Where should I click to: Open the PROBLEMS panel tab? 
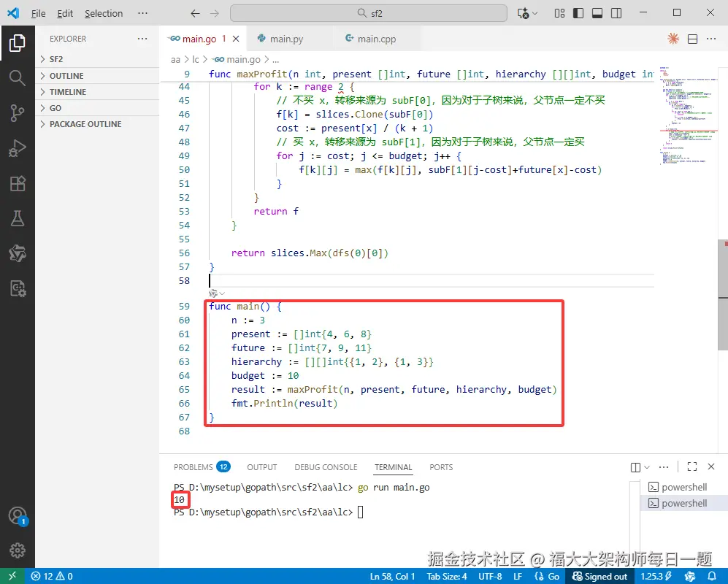click(x=202, y=467)
